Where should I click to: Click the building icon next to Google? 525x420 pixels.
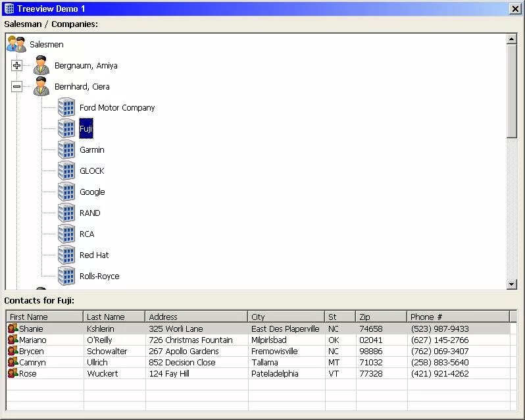click(66, 192)
